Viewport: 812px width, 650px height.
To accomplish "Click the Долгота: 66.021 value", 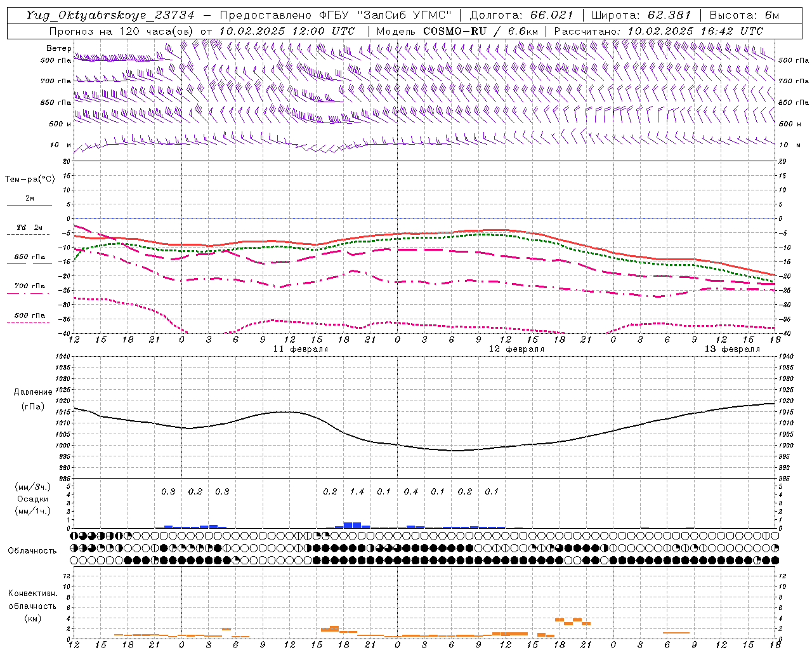I will 521,15.
